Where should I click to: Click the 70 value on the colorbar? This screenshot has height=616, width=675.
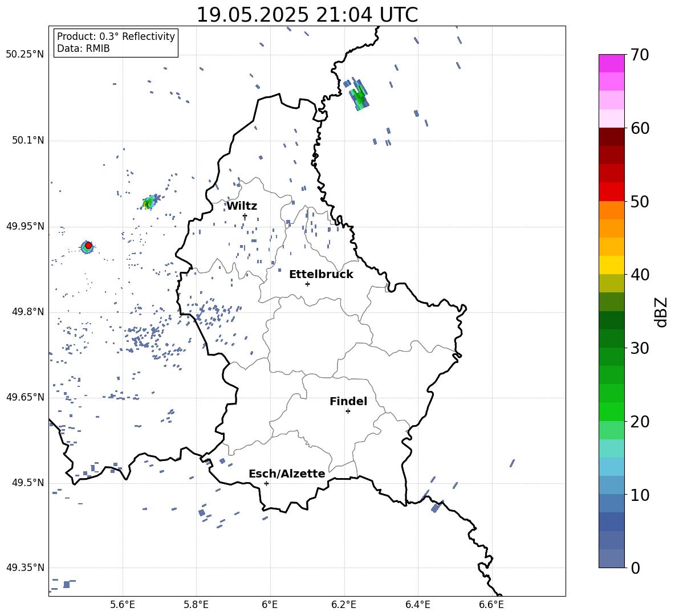point(639,55)
